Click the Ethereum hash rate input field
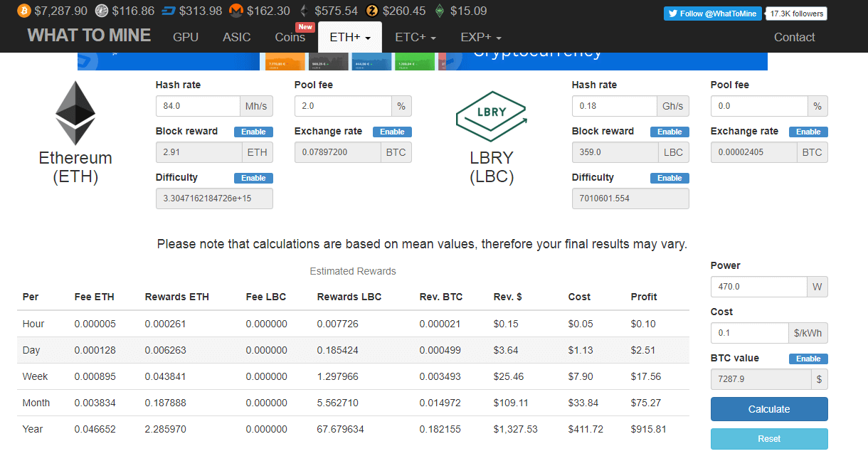 (x=198, y=106)
